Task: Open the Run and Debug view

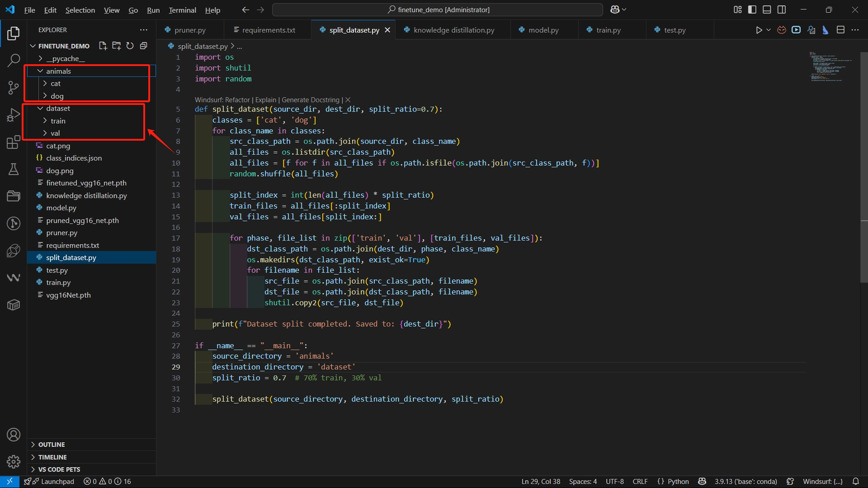Action: click(14, 115)
